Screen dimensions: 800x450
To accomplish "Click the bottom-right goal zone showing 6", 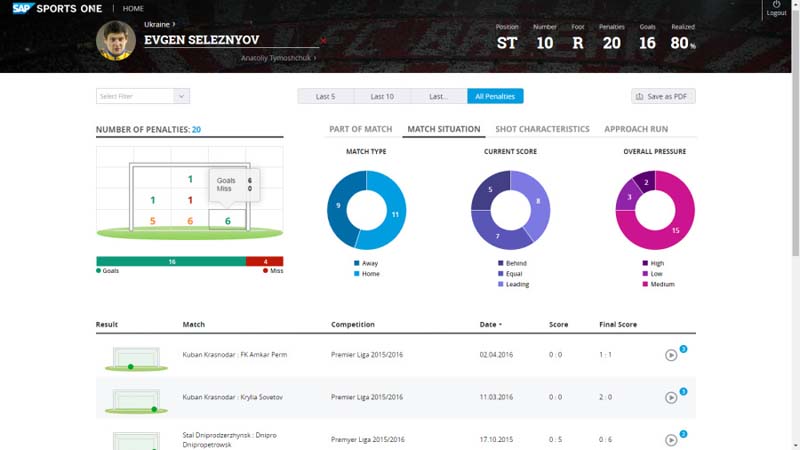I will (227, 220).
